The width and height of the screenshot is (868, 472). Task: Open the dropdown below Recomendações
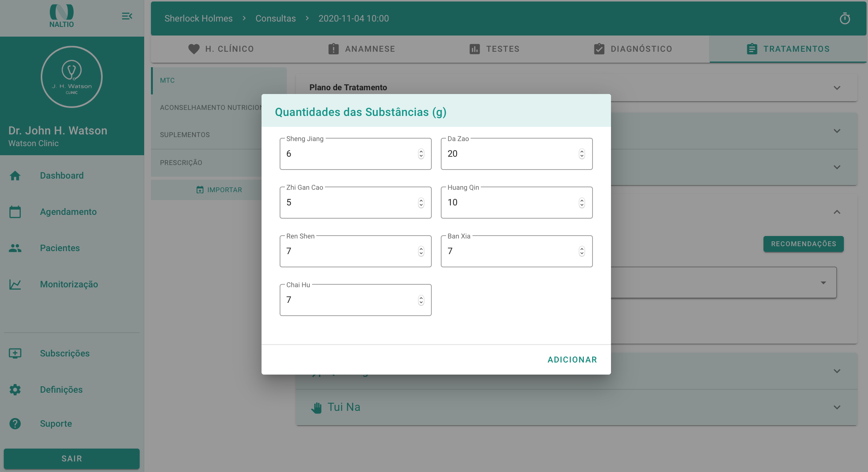[x=823, y=283]
